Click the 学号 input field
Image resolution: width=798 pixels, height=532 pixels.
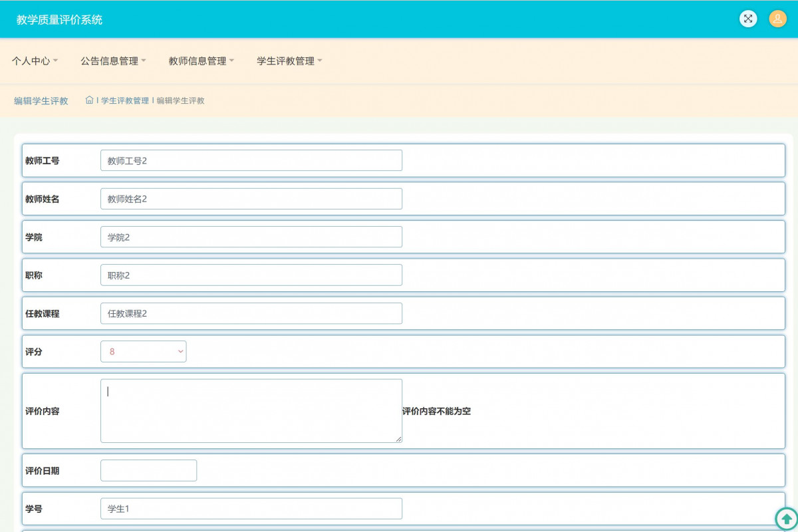251,509
